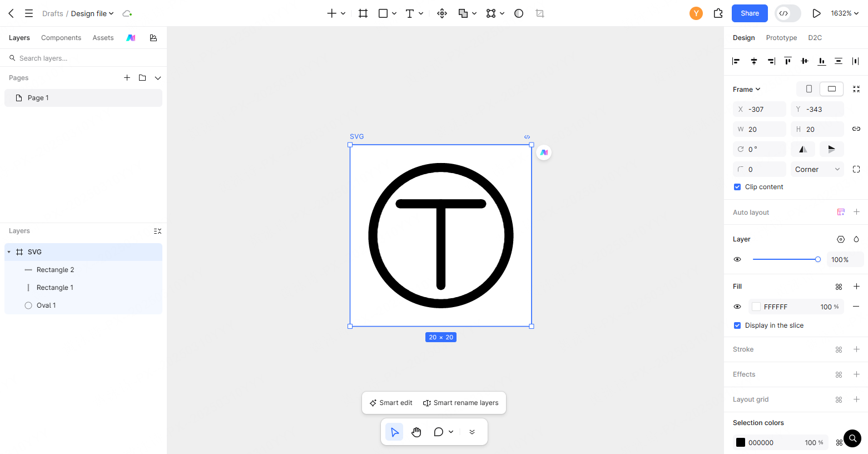Switch to the Assets tab
This screenshot has width=868, height=454.
tap(103, 38)
